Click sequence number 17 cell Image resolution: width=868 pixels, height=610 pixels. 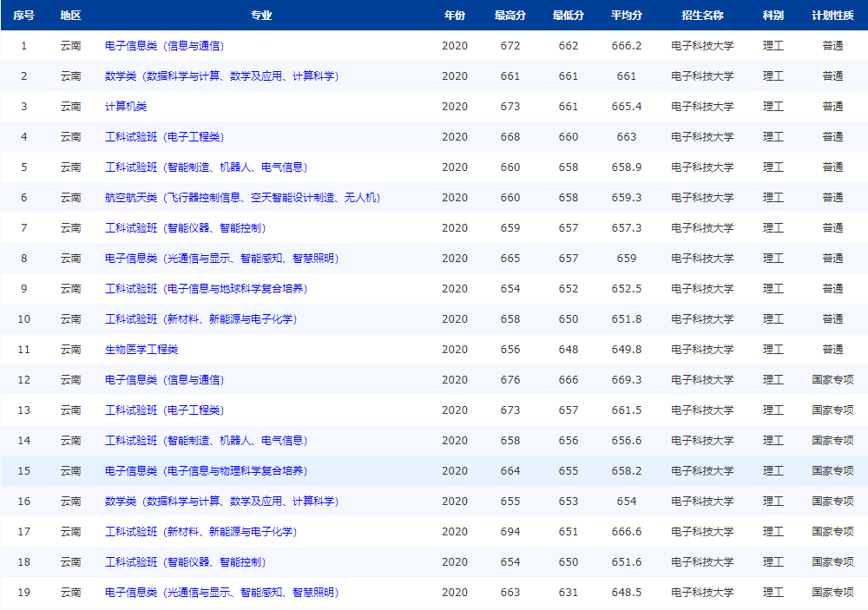[x=23, y=532]
